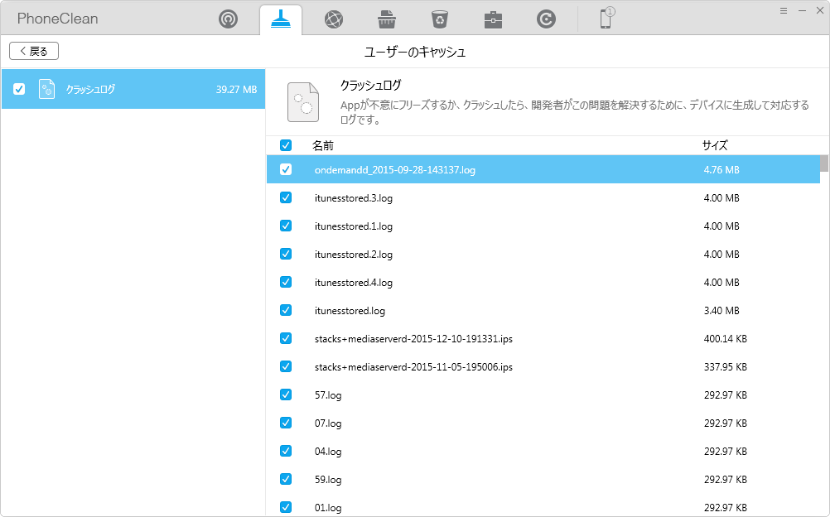
Task: Select file name 04.log
Action: pyautogui.click(x=328, y=451)
